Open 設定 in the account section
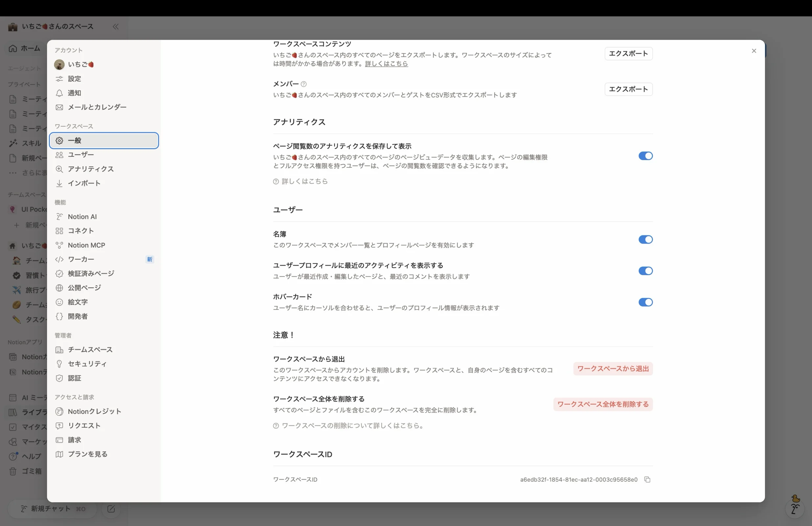812x526 pixels. (x=104, y=79)
